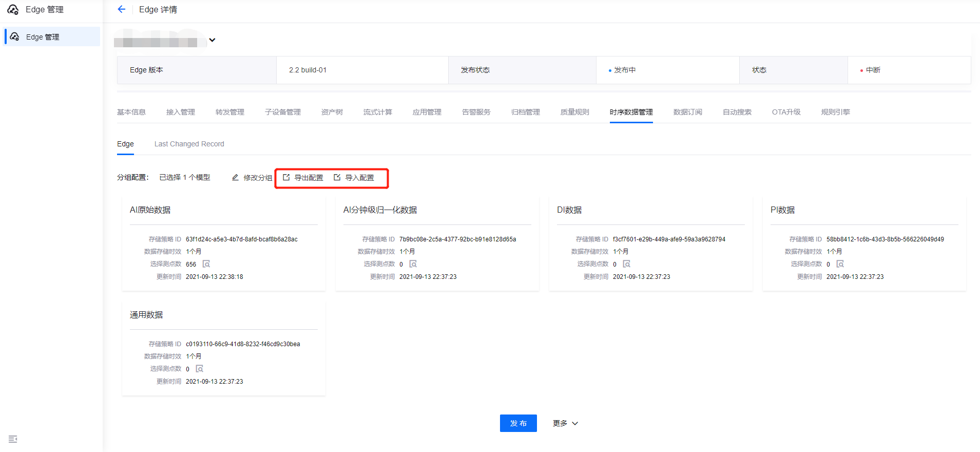The width and height of the screenshot is (980, 452).
Task: Click 修改分组 link text
Action: coord(258,178)
